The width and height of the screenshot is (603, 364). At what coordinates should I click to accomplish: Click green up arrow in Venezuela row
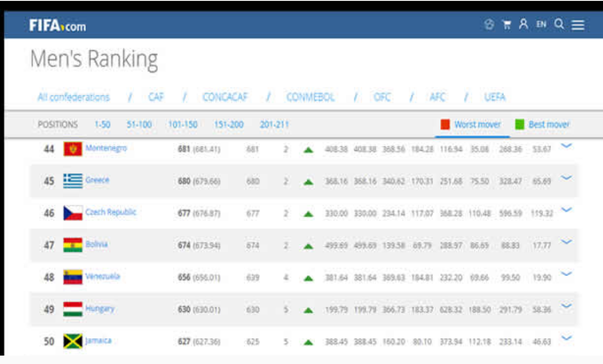coord(308,278)
